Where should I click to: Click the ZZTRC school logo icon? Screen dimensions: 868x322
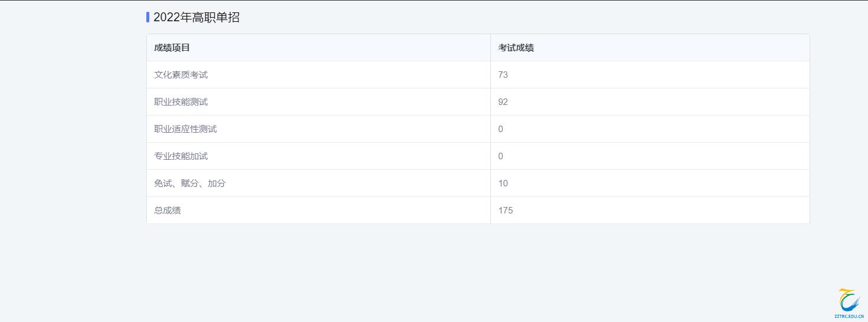point(849,300)
